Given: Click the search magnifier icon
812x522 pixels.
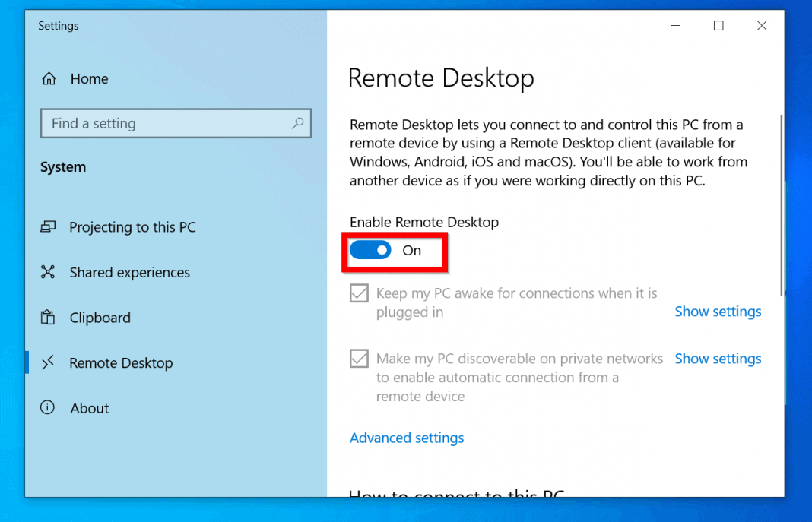Looking at the screenshot, I should tap(298, 123).
